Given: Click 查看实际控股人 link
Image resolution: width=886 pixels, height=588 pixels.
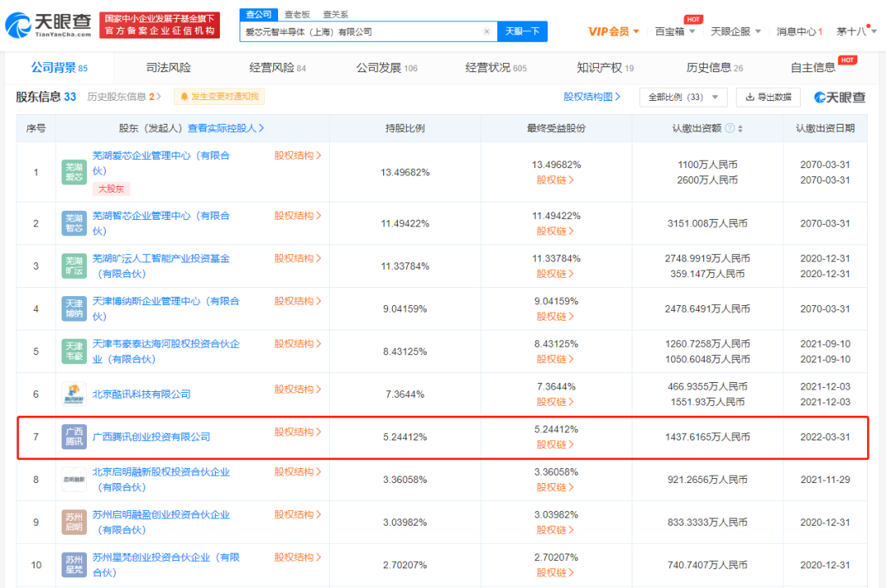Looking at the screenshot, I should (226, 128).
